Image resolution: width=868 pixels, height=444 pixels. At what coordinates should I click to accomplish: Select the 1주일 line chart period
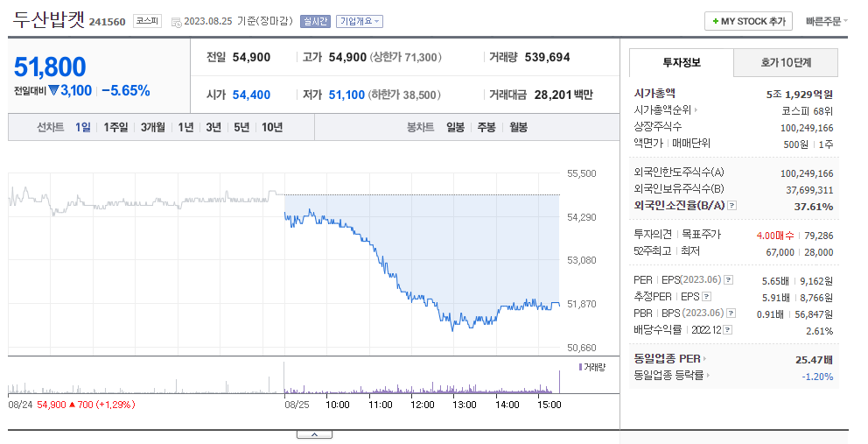[115, 128]
